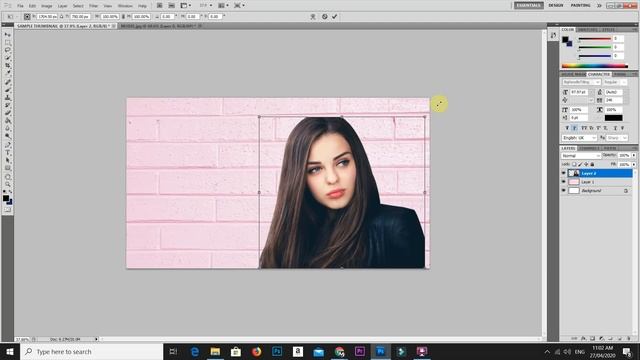Commit the transform with the checkmark
Viewport: 640px width, 360px height.
(335, 17)
